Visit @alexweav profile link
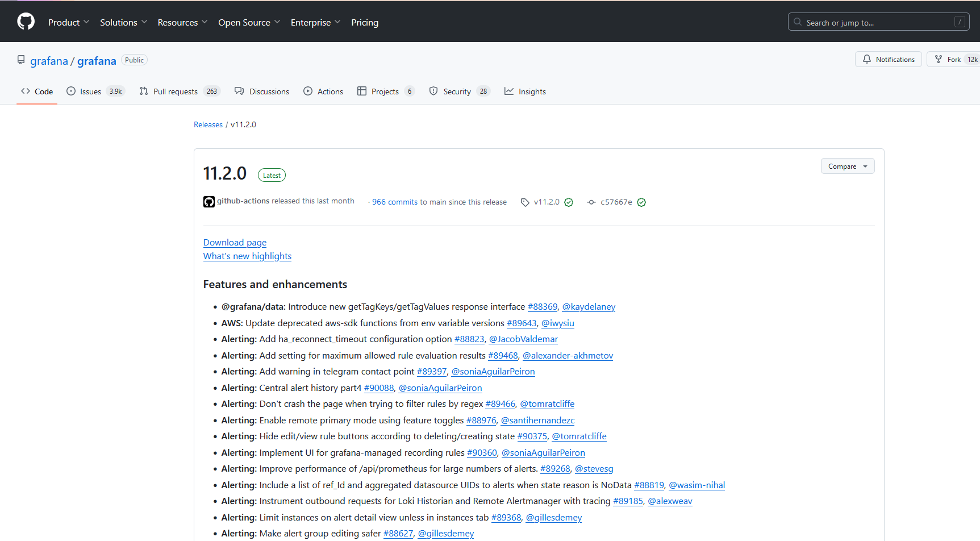Image resolution: width=980 pixels, height=541 pixels. point(670,501)
